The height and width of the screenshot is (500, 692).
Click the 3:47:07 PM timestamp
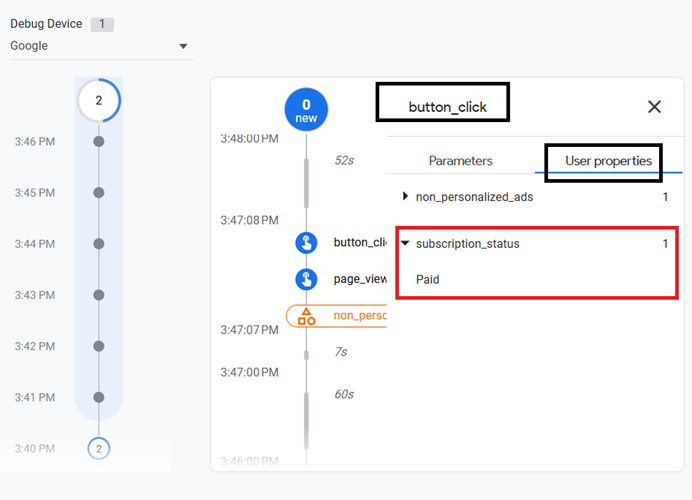pos(250,330)
